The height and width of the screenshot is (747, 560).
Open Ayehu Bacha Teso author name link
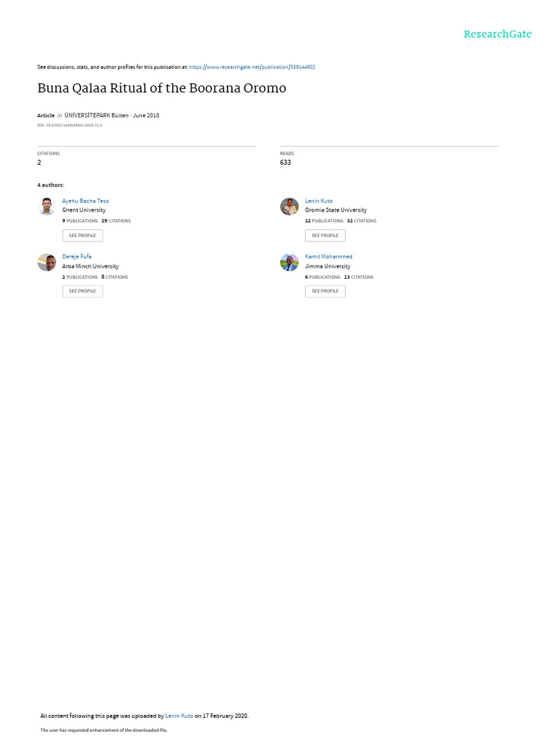[86, 201]
